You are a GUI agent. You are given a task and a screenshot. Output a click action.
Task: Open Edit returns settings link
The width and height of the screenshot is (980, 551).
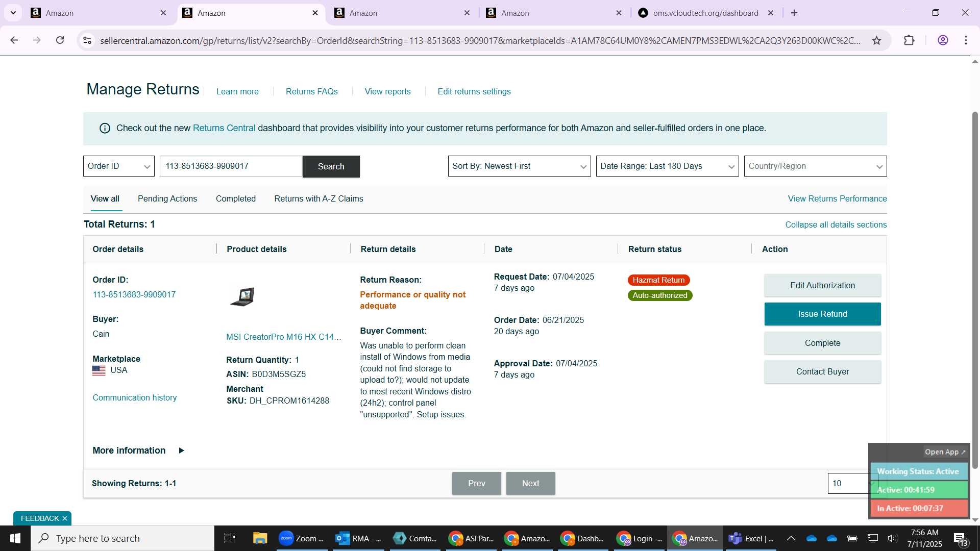474,92
